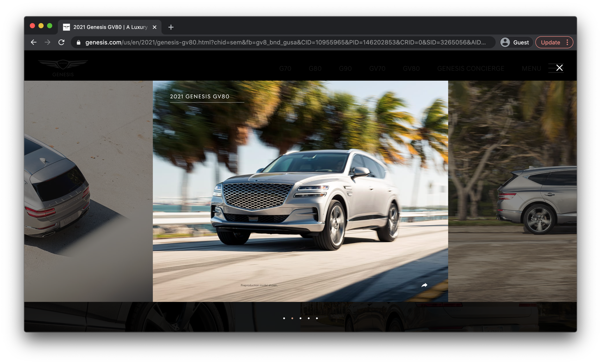Click the MENU label in header
Screen dimensions: 601x364
pos(531,68)
